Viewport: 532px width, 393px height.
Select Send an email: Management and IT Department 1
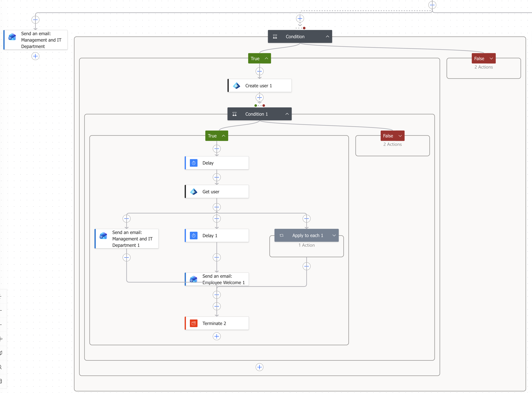[127, 239]
